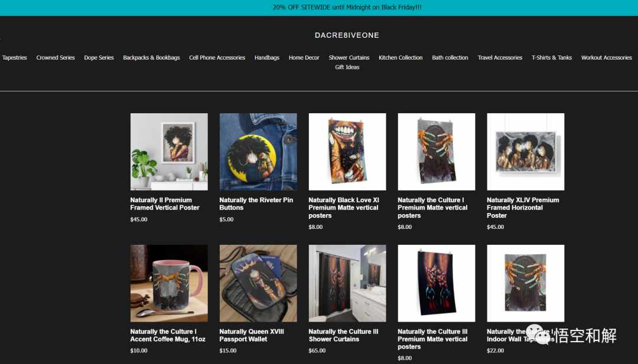Screen dimensions: 638x364
Task: Click the $5.00 price of Riveter Pin Buttons
Action: (226, 219)
